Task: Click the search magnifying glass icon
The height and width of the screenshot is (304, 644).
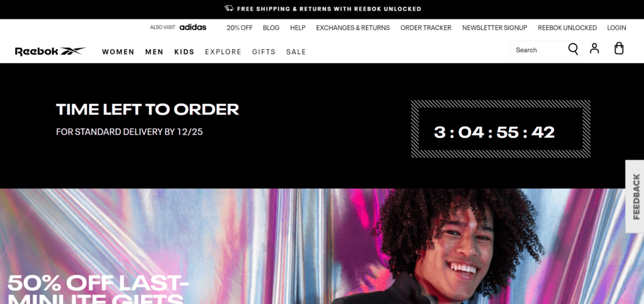Action: pyautogui.click(x=573, y=49)
